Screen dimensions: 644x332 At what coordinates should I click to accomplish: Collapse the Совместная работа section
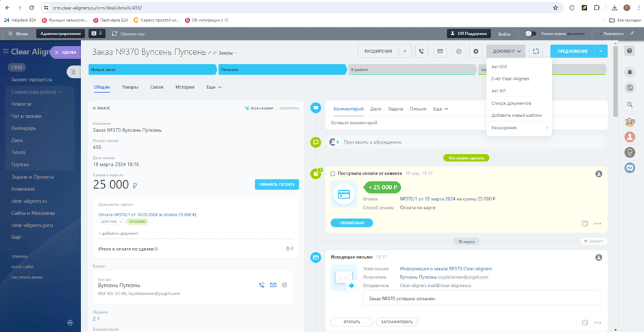click(x=36, y=92)
